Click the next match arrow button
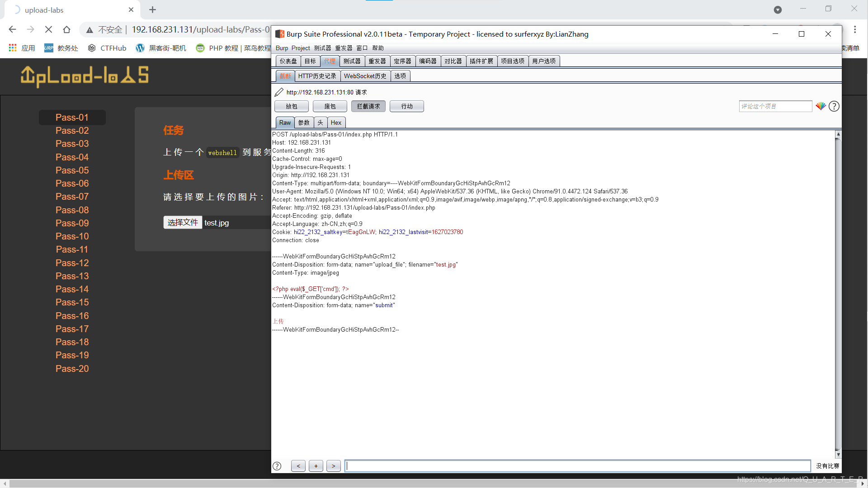 (334, 466)
